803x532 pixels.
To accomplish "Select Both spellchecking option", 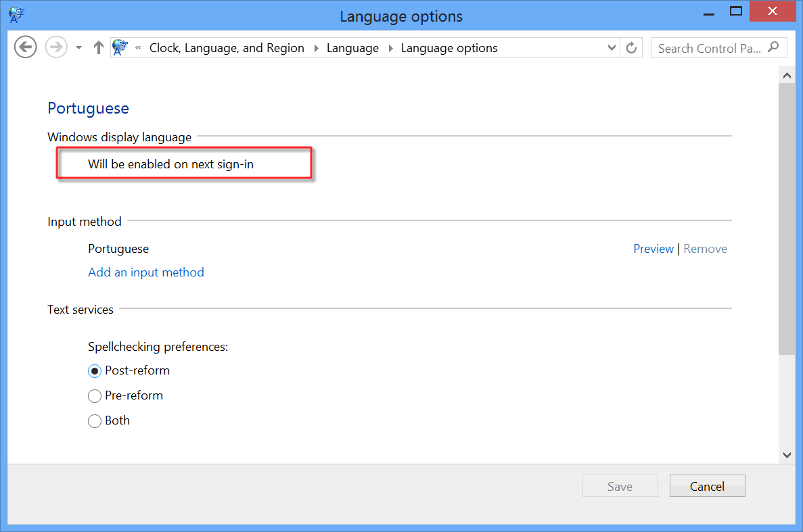I will tap(95, 421).
